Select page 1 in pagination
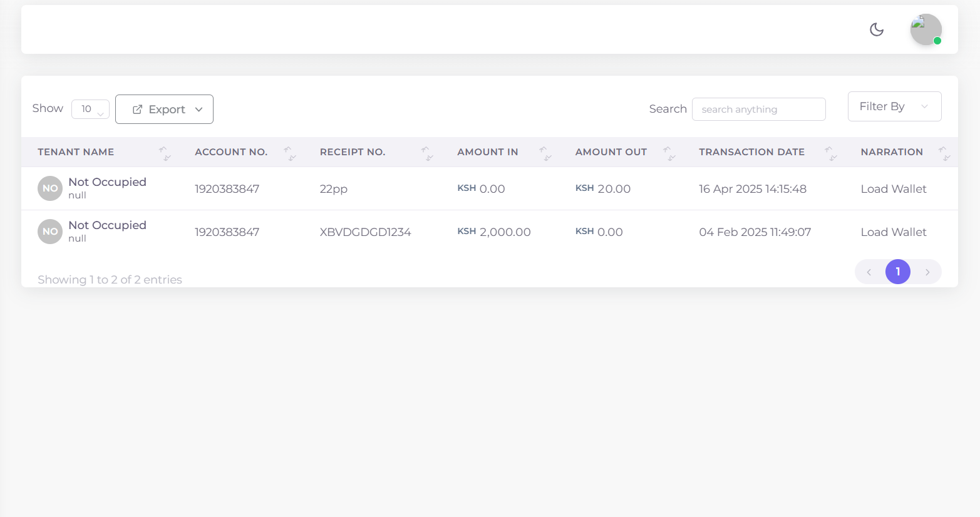The width and height of the screenshot is (980, 517). coord(898,272)
